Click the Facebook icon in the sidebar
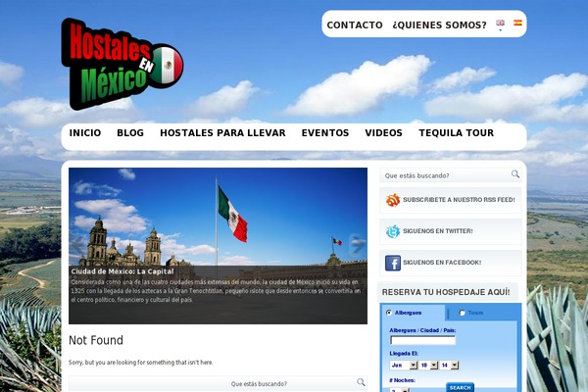This screenshot has width=588, height=392. (393, 263)
